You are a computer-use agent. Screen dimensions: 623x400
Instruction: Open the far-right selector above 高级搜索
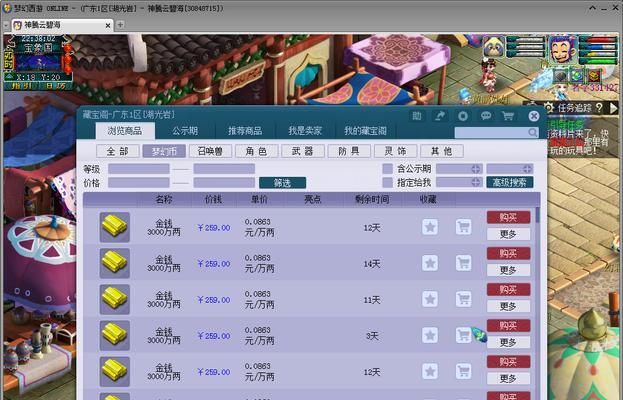(x=510, y=168)
